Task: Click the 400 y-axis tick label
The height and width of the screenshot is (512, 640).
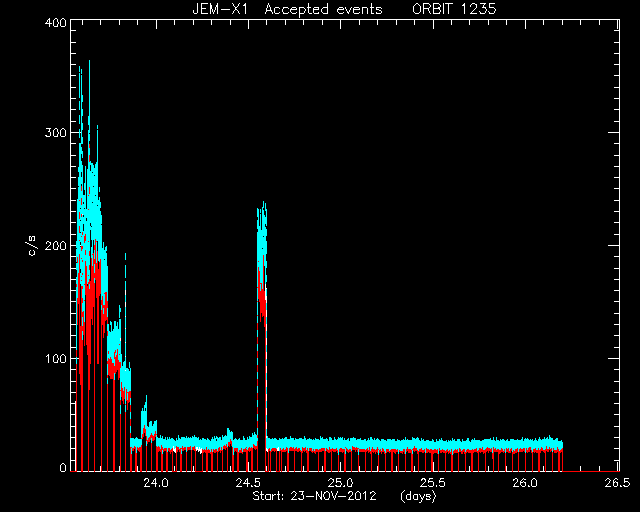Action: pyautogui.click(x=55, y=22)
